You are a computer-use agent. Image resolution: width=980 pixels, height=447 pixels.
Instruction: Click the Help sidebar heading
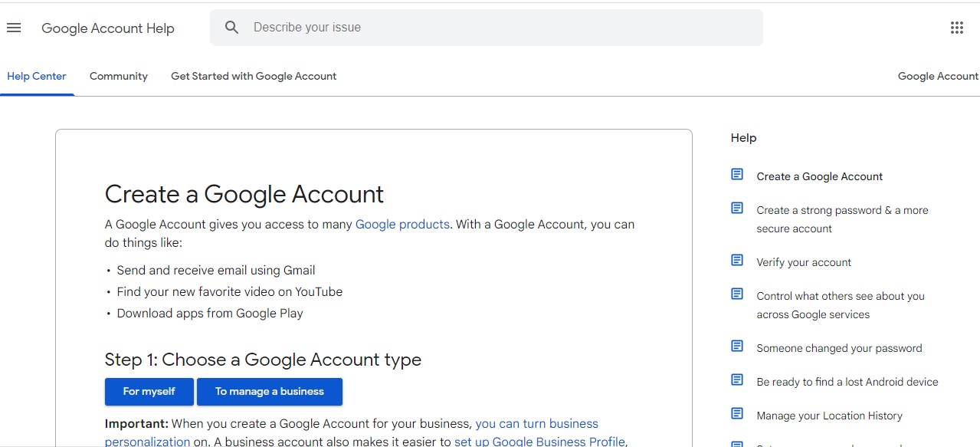point(743,138)
